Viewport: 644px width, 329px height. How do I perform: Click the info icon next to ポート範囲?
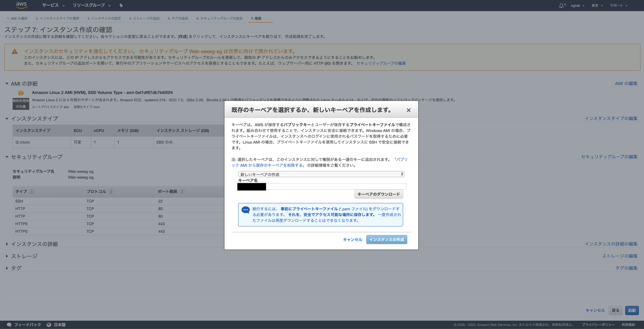(182, 191)
